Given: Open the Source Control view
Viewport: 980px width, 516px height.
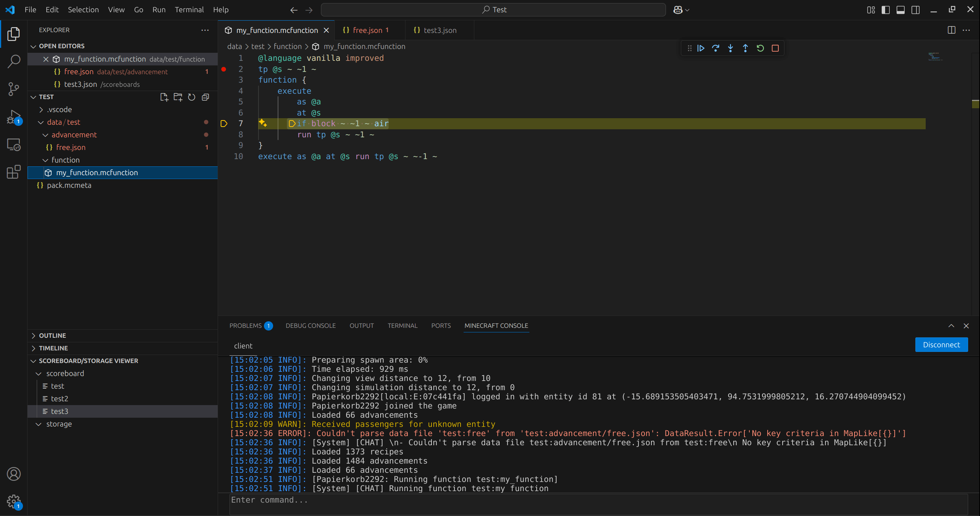Looking at the screenshot, I should point(14,89).
